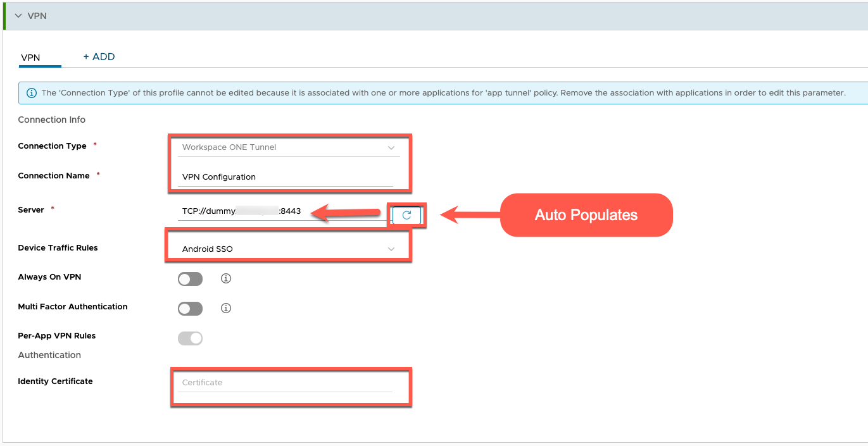Toggle the Always On VPN switch
Viewport: 868px width, 446px height.
(x=190, y=278)
